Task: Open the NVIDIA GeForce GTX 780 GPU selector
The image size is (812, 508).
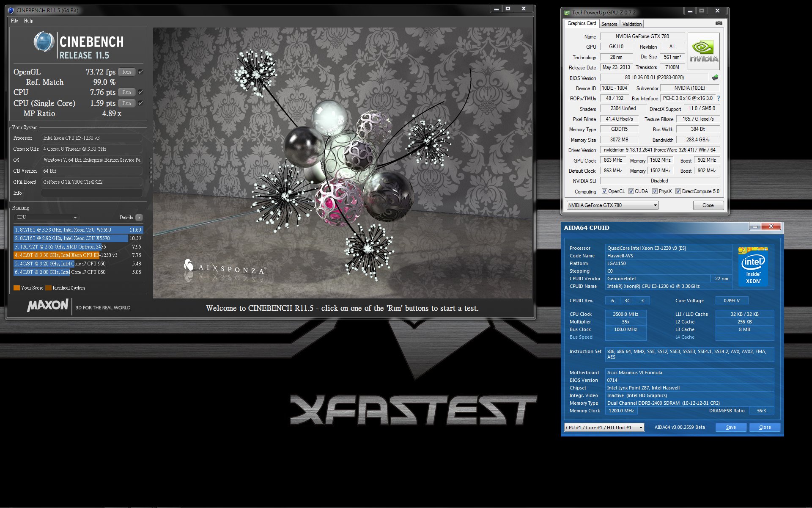Action: [612, 205]
